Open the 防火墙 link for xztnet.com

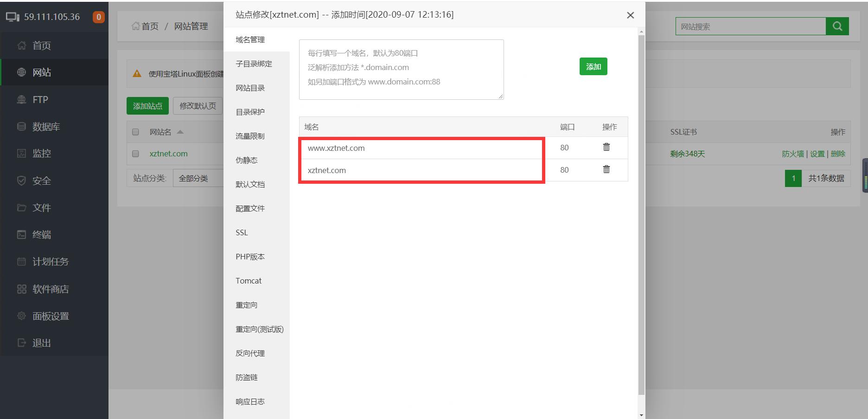pyautogui.click(x=794, y=154)
